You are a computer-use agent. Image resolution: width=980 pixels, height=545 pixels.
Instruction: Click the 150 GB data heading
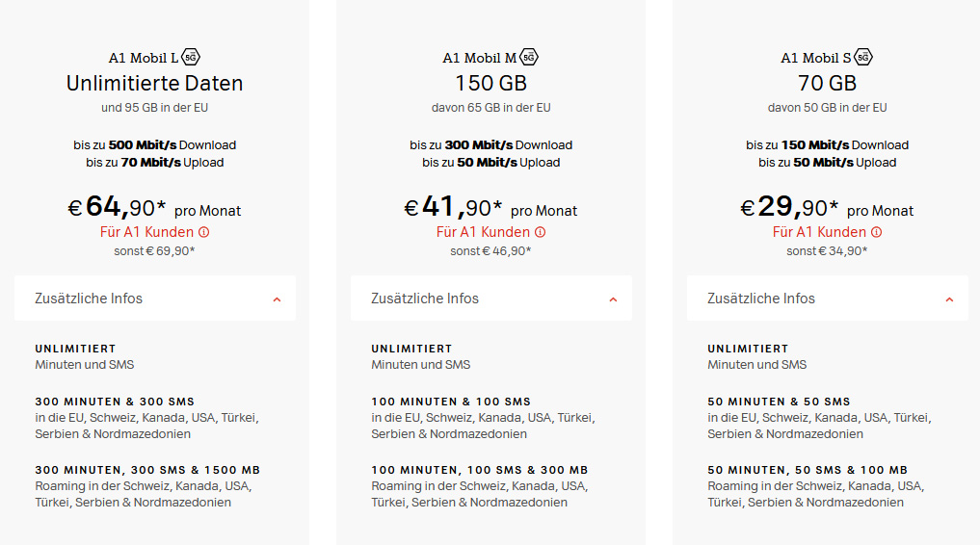[491, 83]
